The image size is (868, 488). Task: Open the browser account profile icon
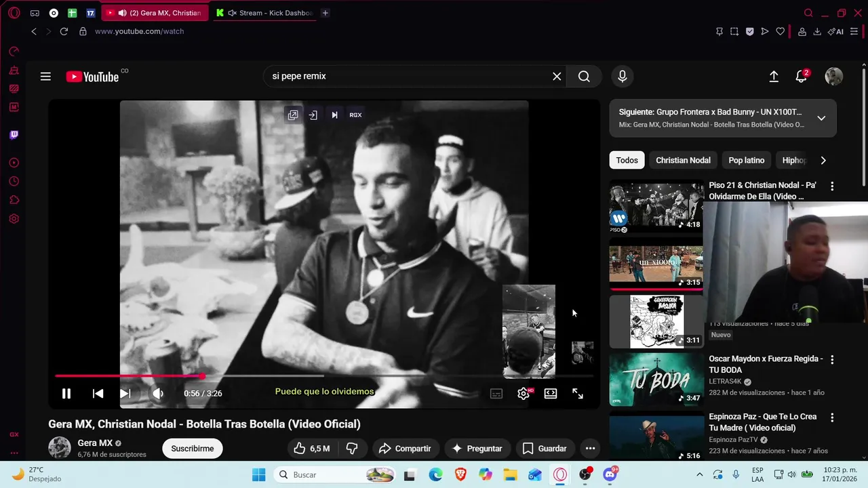(x=802, y=31)
